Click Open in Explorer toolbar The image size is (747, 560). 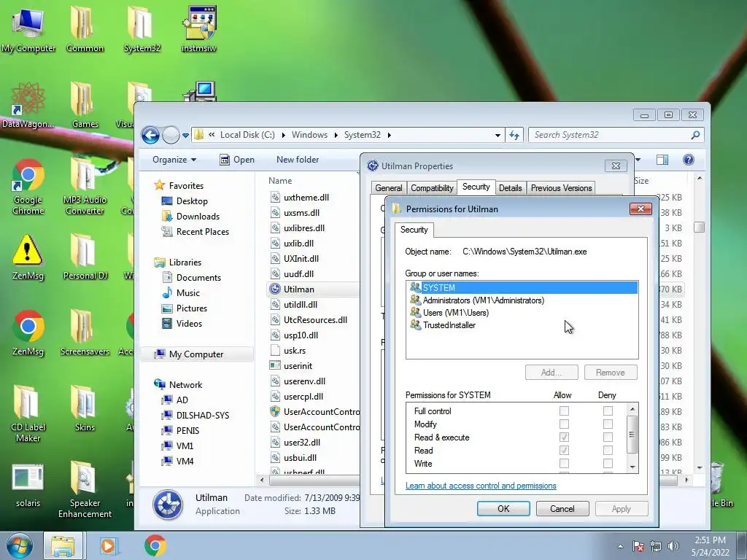click(237, 160)
